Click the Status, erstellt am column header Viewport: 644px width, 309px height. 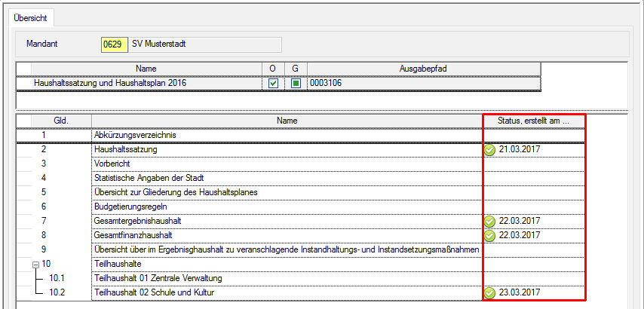click(533, 121)
